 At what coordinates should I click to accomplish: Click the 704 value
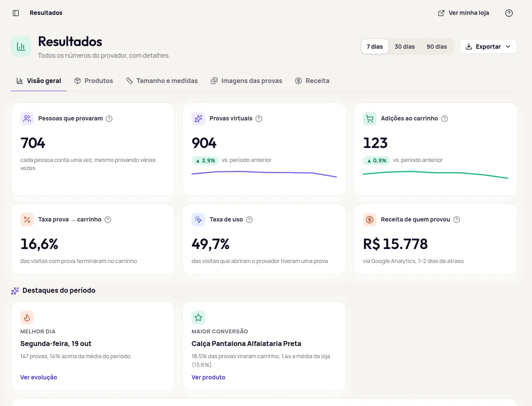pyautogui.click(x=33, y=143)
